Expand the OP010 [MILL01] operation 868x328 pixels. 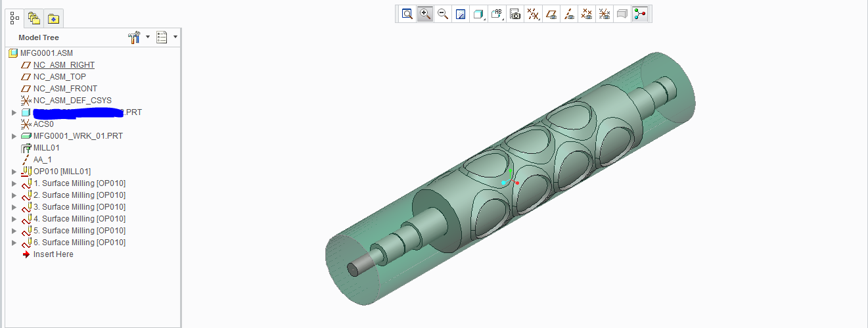14,172
